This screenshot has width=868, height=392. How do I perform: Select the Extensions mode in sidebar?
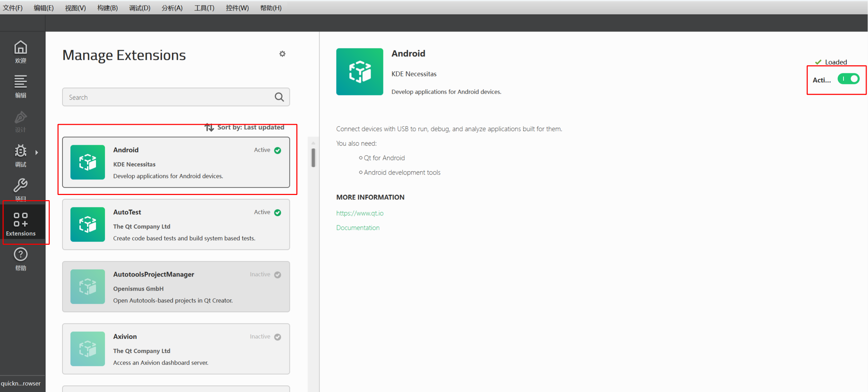[21, 224]
